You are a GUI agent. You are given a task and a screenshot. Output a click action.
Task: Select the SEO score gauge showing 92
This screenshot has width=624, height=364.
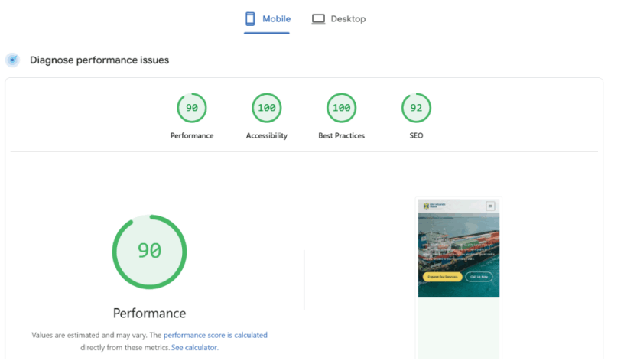(x=416, y=109)
